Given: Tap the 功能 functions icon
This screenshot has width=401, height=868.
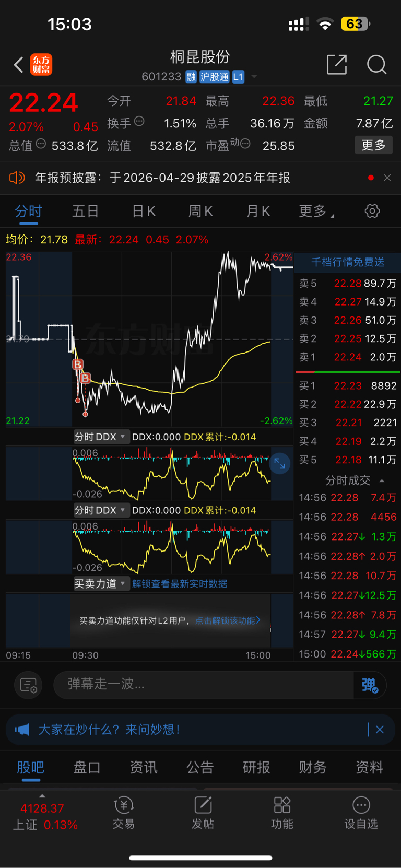Looking at the screenshot, I should 282,814.
